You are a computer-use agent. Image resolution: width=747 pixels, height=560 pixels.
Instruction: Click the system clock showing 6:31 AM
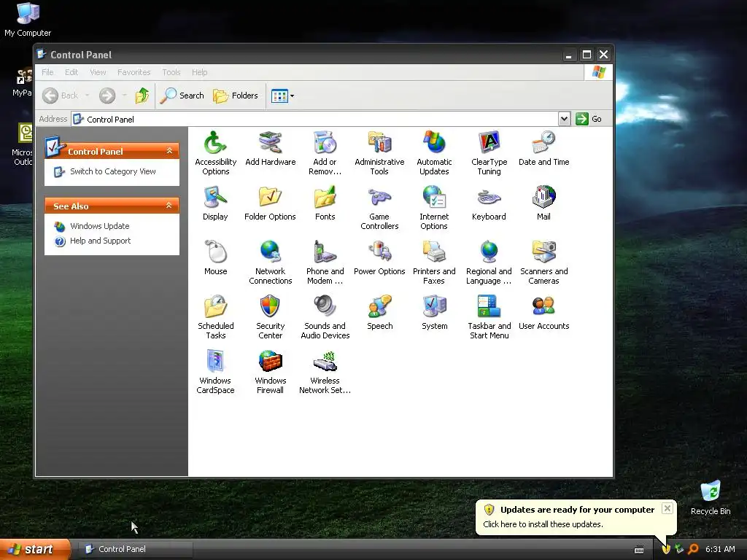[x=720, y=549]
